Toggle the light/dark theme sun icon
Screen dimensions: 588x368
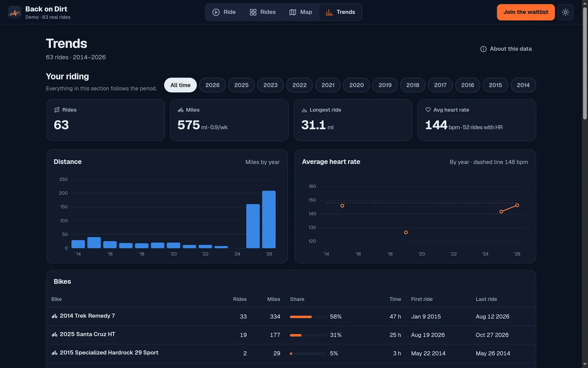coord(566,12)
